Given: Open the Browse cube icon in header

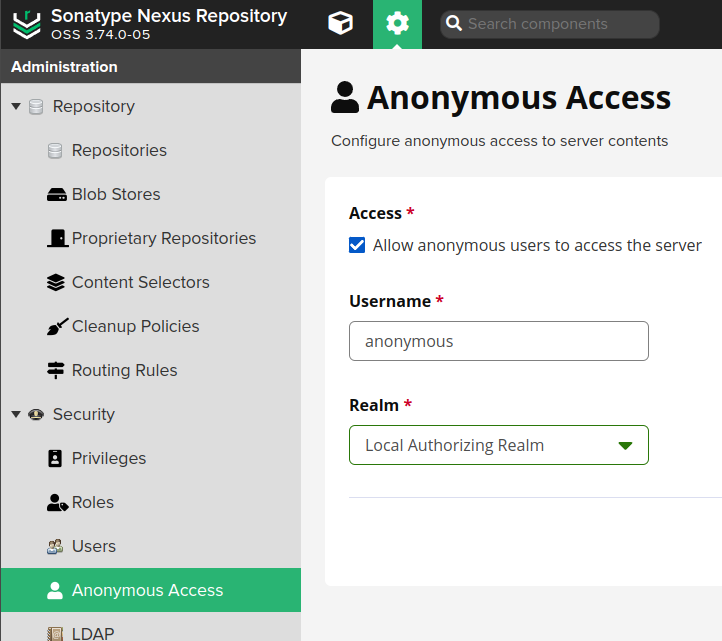Looking at the screenshot, I should point(340,23).
